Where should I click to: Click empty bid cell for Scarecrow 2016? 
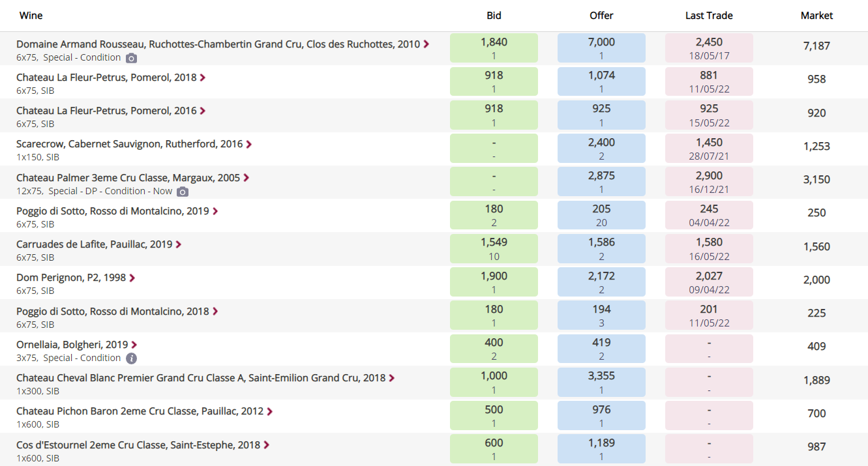pos(494,149)
